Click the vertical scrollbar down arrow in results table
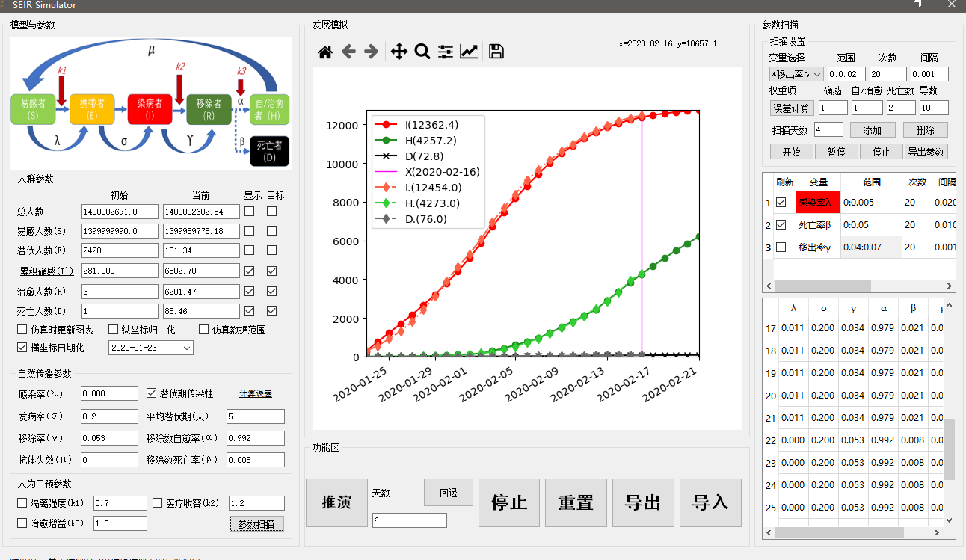The height and width of the screenshot is (560, 966). [949, 520]
